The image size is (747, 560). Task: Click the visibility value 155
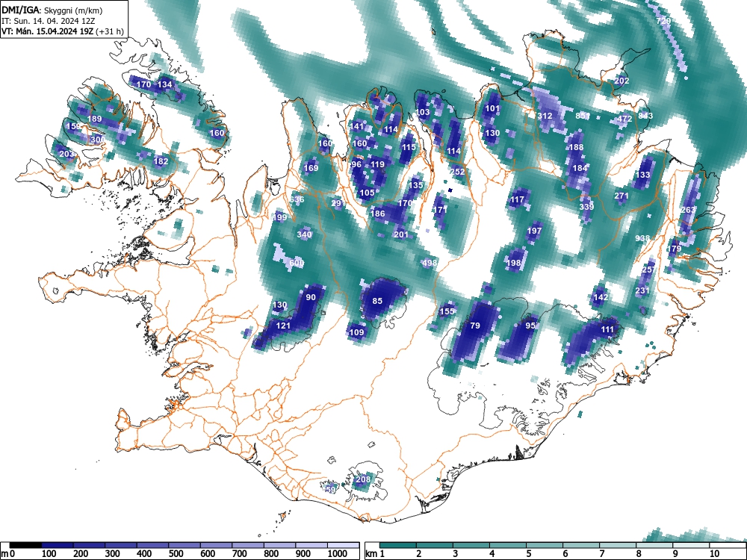(447, 311)
